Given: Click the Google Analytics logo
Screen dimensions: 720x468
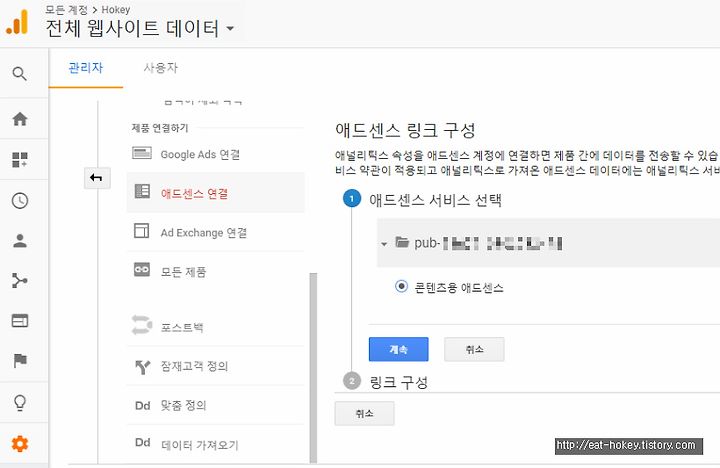Looking at the screenshot, I should click(17, 22).
